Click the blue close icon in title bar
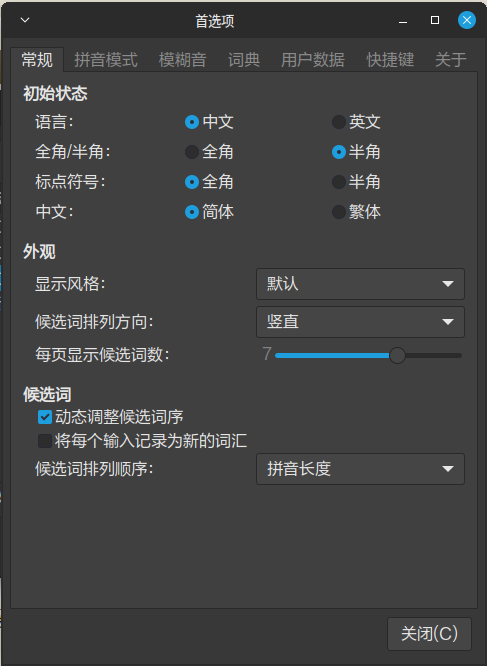 click(x=467, y=20)
